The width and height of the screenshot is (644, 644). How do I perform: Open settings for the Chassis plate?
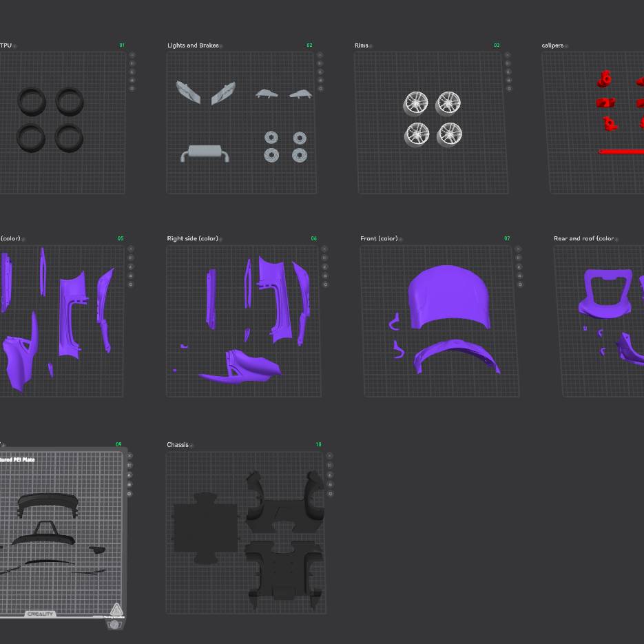(x=331, y=493)
